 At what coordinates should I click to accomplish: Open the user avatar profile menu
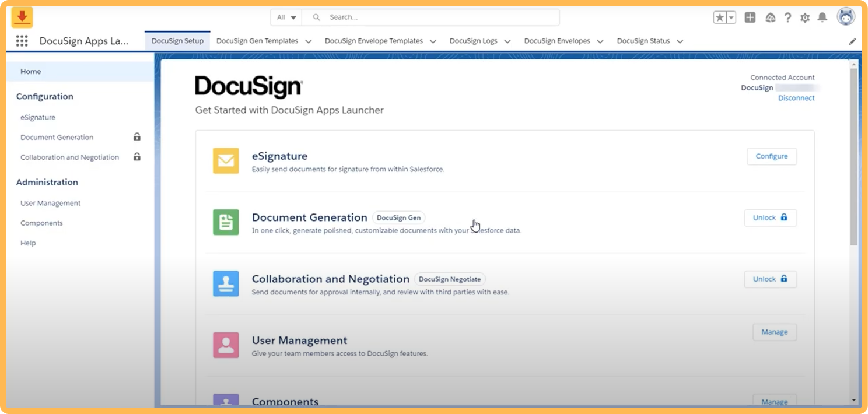click(846, 17)
